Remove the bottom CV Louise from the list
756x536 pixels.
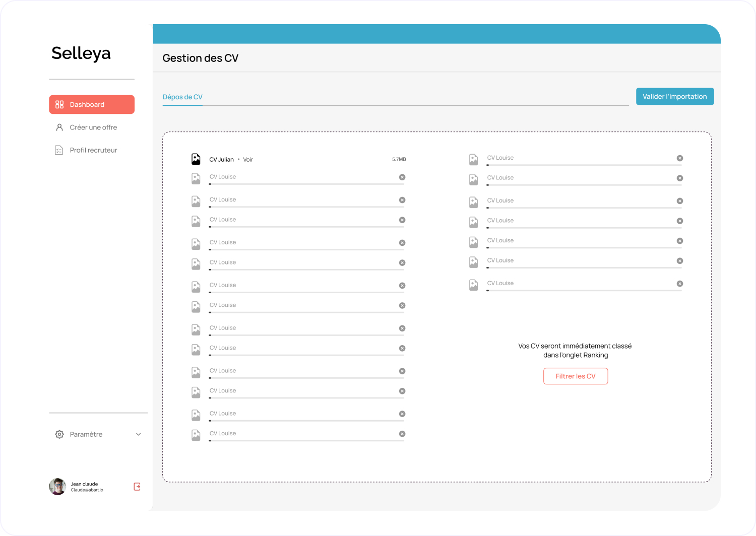click(x=402, y=433)
